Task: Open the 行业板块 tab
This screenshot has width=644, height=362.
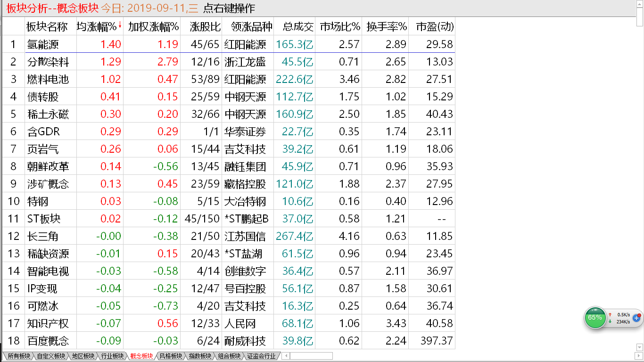Action: (111, 356)
